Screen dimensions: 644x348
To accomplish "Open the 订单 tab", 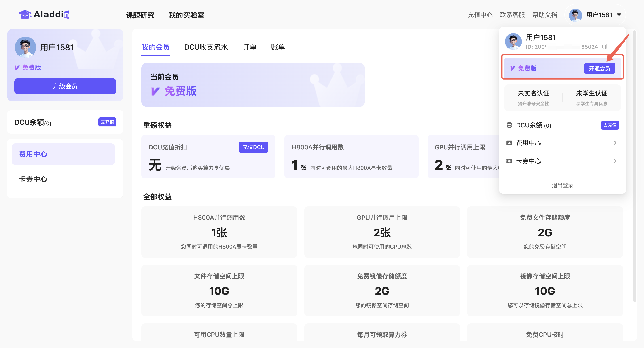I will point(249,47).
